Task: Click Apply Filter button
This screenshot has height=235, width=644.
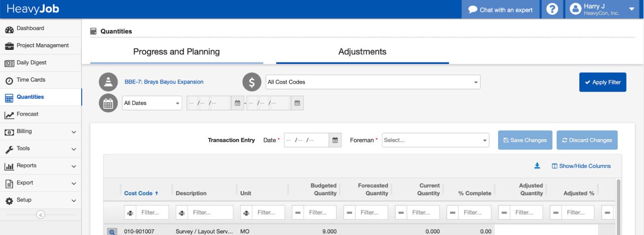Action: [x=603, y=82]
